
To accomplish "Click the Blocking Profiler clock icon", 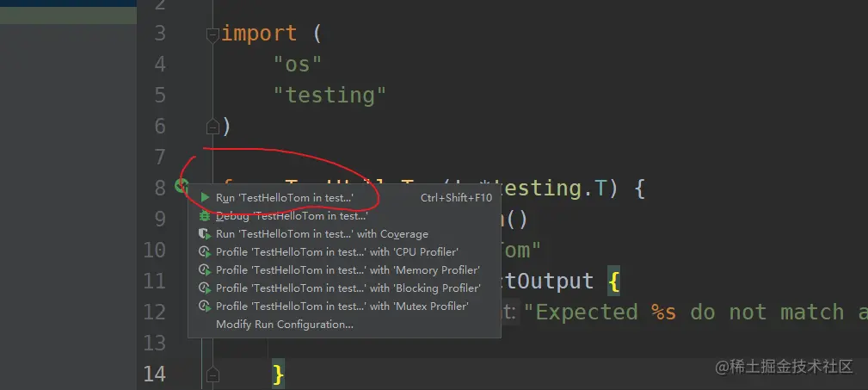I will [205, 288].
